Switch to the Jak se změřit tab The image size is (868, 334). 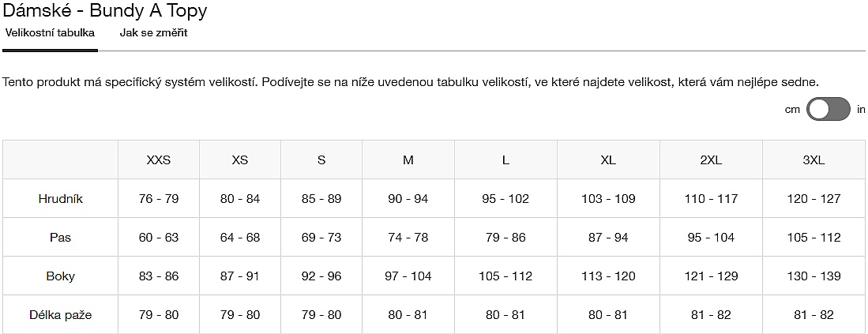[153, 33]
